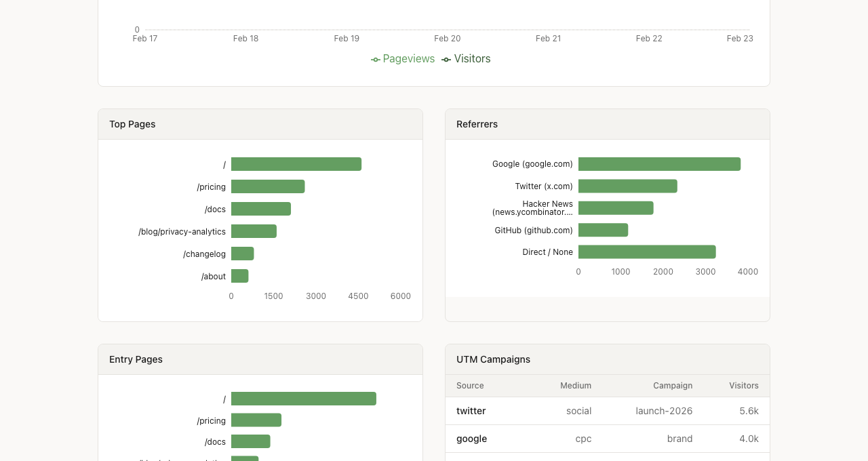Viewport: 868px width, 461px height.
Task: Click the Top Pages panel header
Action: coord(260,124)
